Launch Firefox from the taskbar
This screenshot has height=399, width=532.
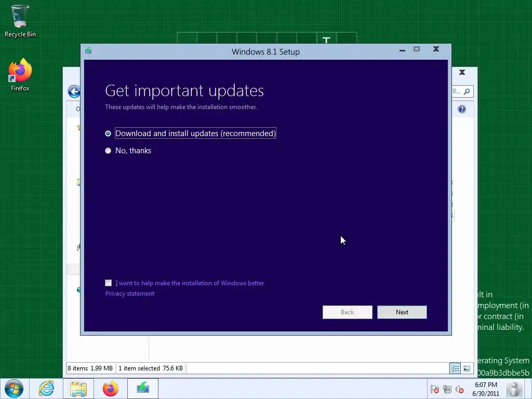(111, 389)
